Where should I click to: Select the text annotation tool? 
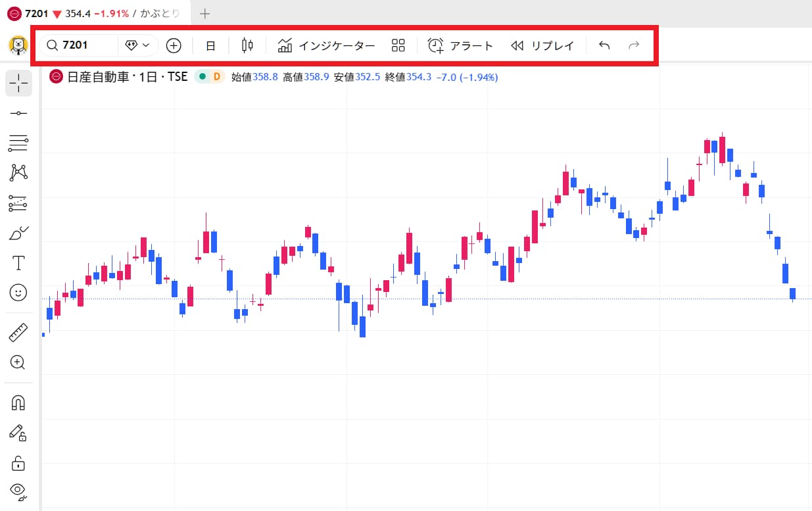coord(18,263)
